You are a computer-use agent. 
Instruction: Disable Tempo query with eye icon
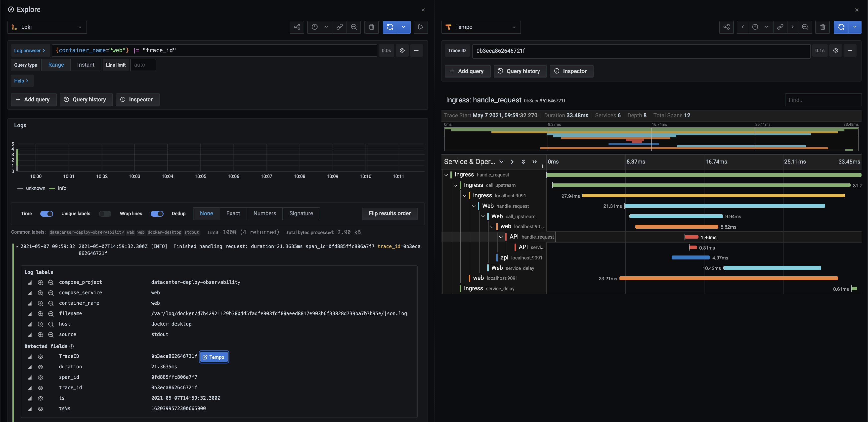[836, 50]
